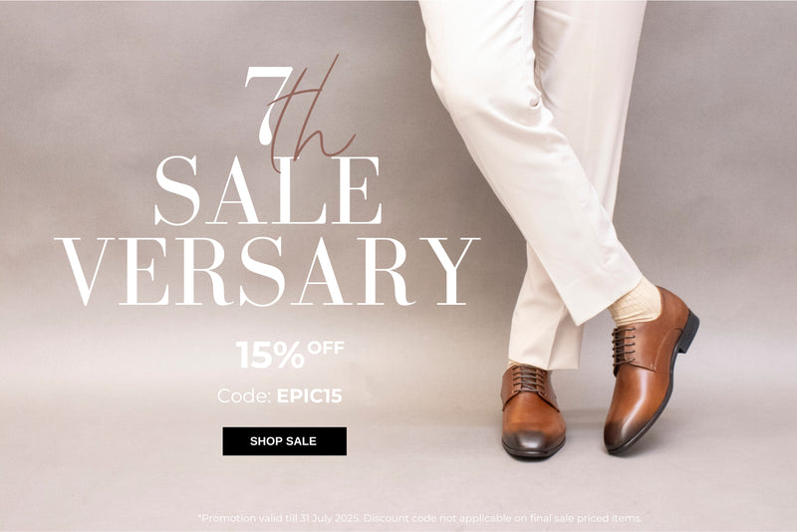Screen dimensions: 797x532
Task: Click the large white numeral 7
Action: pyautogui.click(x=267, y=106)
